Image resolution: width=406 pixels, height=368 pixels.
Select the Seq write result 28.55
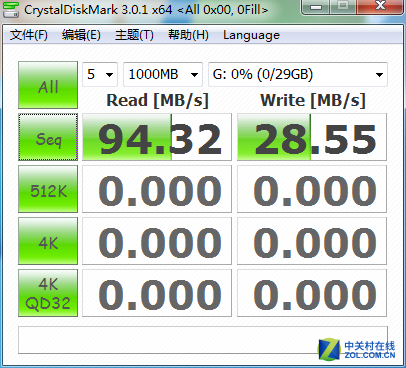312,137
